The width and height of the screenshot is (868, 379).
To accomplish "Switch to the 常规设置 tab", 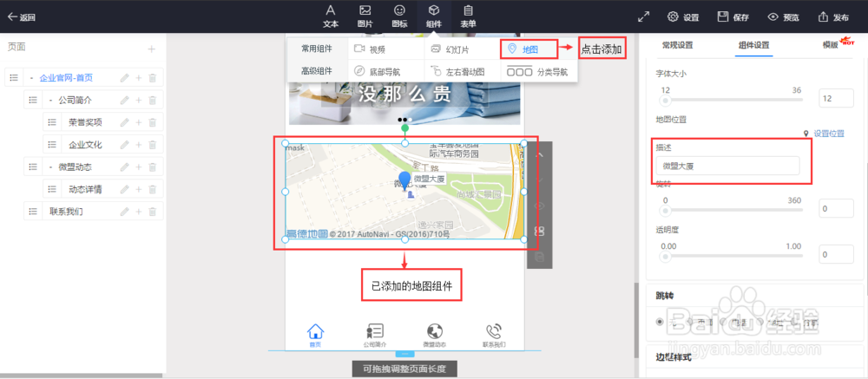I will [x=677, y=45].
